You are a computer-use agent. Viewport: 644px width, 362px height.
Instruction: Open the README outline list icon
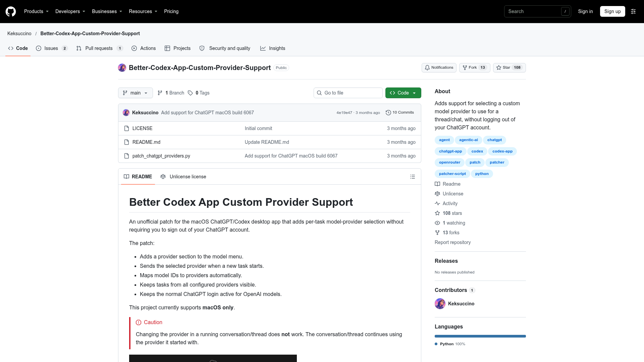click(413, 177)
